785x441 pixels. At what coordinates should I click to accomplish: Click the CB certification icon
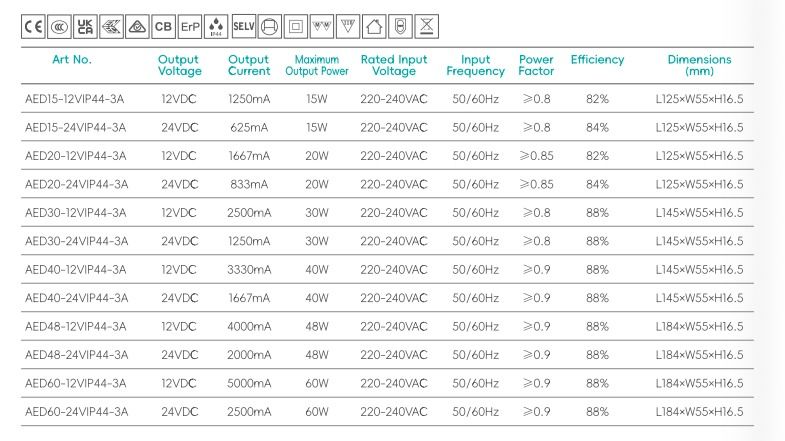[x=163, y=25]
